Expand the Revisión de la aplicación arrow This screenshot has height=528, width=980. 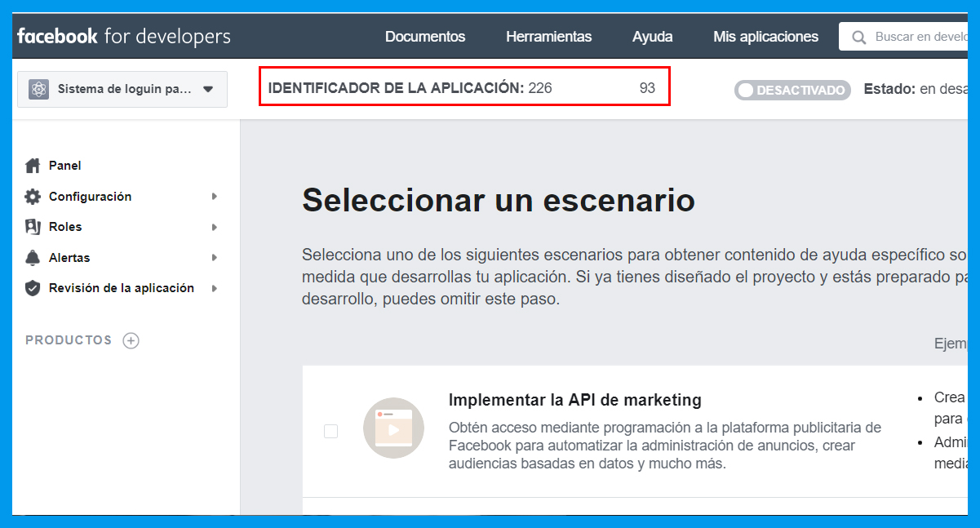215,288
